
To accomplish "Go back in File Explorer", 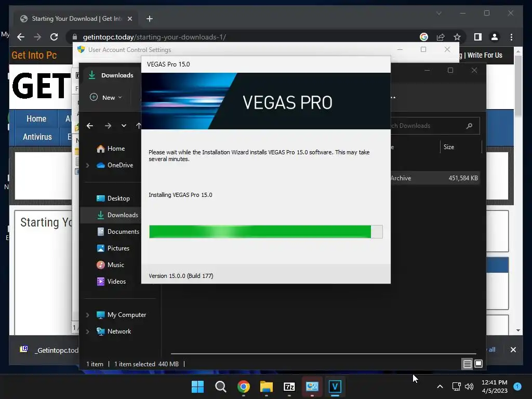I will point(90,126).
